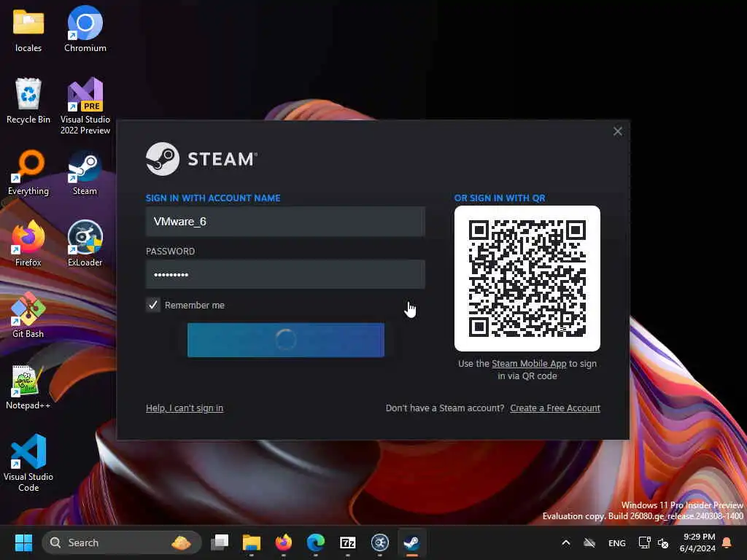
Task: Click the Steam taskbar icon
Action: (411, 542)
